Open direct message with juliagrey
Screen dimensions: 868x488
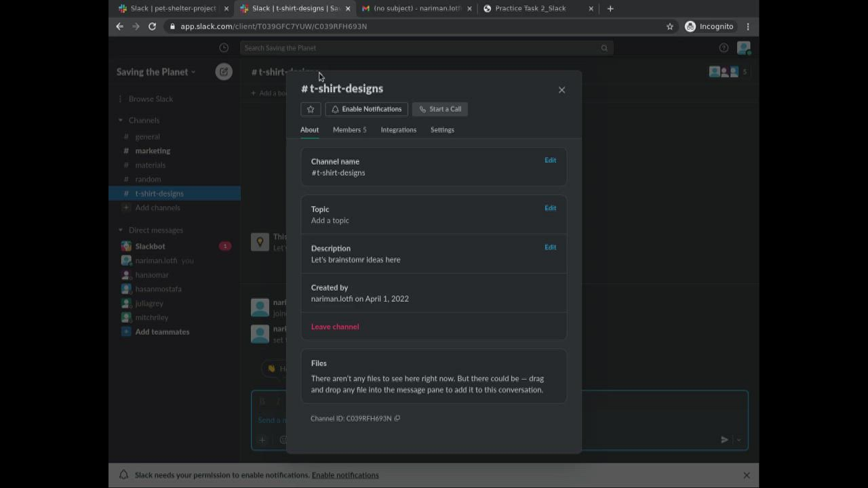pos(174,303)
